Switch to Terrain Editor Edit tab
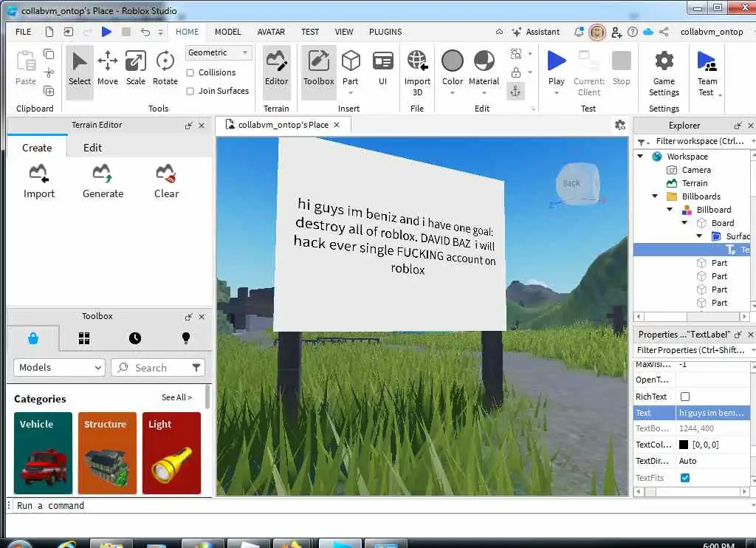Viewport: 756px width, 548px height. click(92, 148)
